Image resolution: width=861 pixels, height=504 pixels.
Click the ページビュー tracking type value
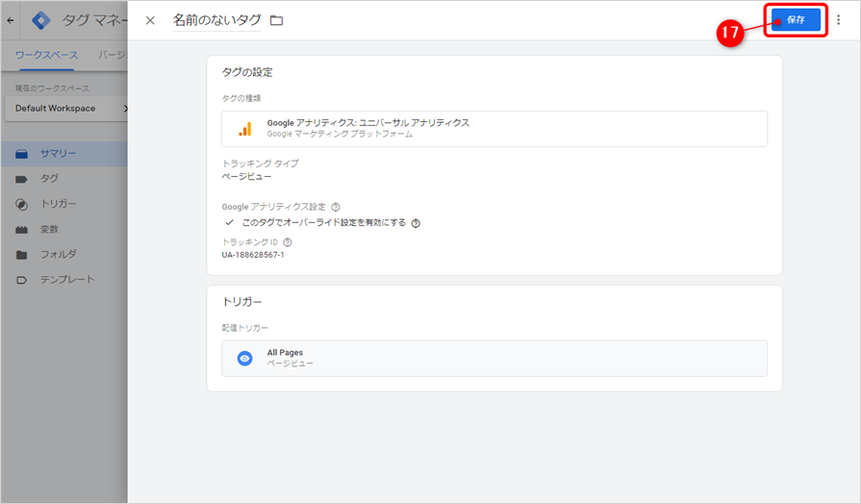tap(246, 176)
